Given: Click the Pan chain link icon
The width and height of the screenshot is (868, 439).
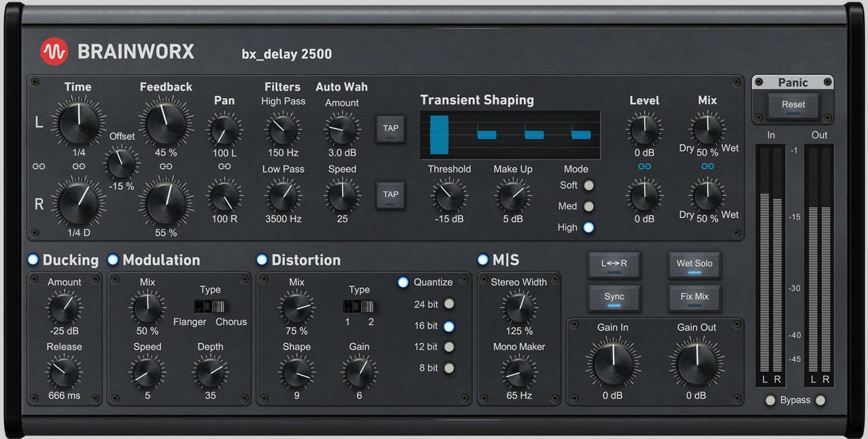Looking at the screenshot, I should click(225, 166).
